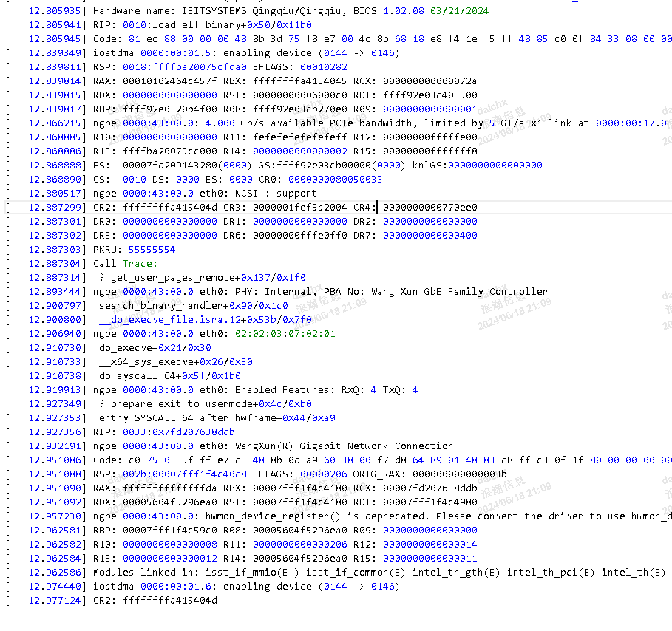Click 'Enabled Features: RxQ: 4 TxQ: 4' line
Screen dimensions: 672x631
(x=326, y=390)
